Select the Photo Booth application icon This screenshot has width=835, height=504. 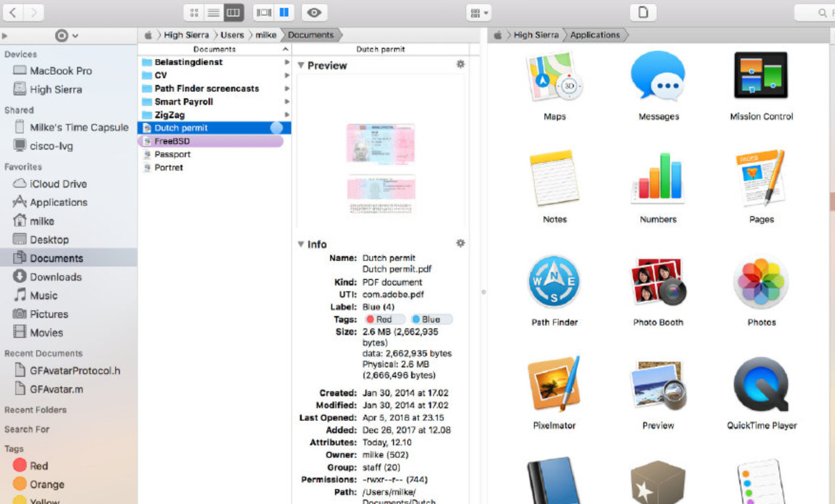tap(658, 282)
